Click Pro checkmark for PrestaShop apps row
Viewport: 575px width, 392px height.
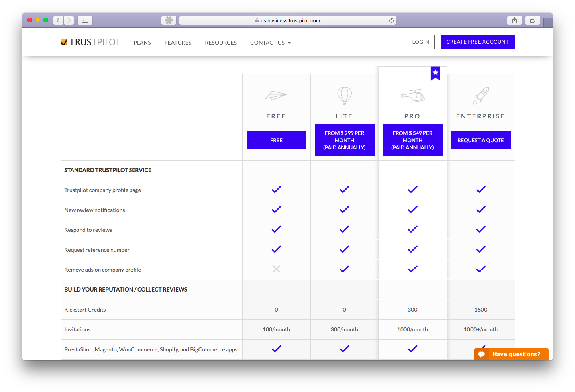coord(412,349)
